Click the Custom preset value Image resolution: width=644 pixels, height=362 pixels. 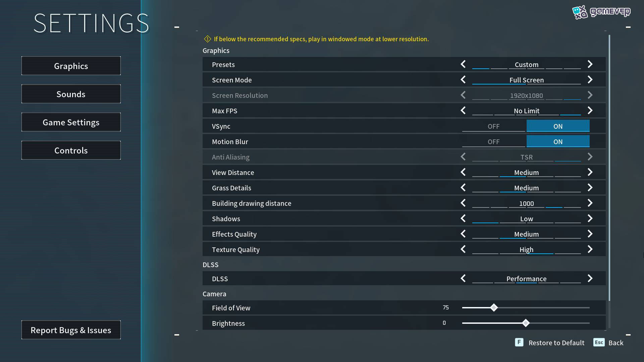click(527, 64)
